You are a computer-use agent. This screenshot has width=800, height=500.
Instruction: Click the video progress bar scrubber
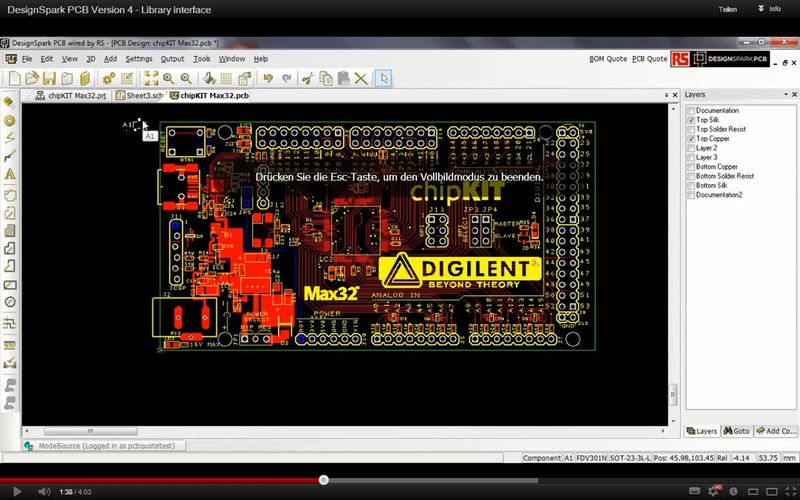tap(323, 480)
